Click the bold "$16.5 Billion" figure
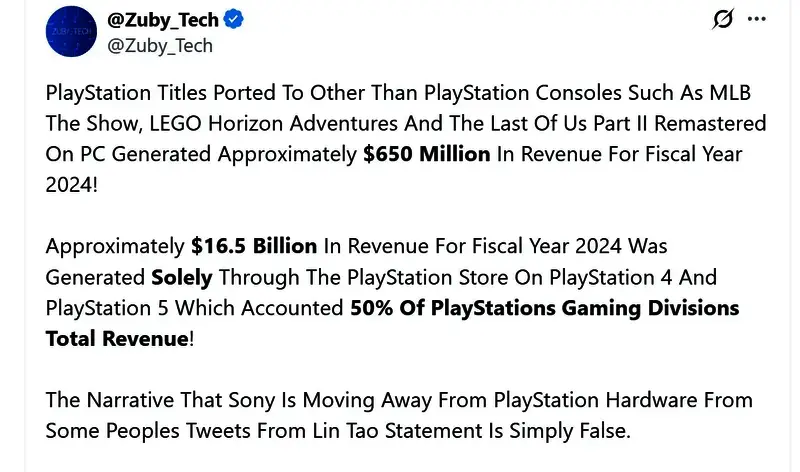This screenshot has height=472, width=800. (x=254, y=246)
